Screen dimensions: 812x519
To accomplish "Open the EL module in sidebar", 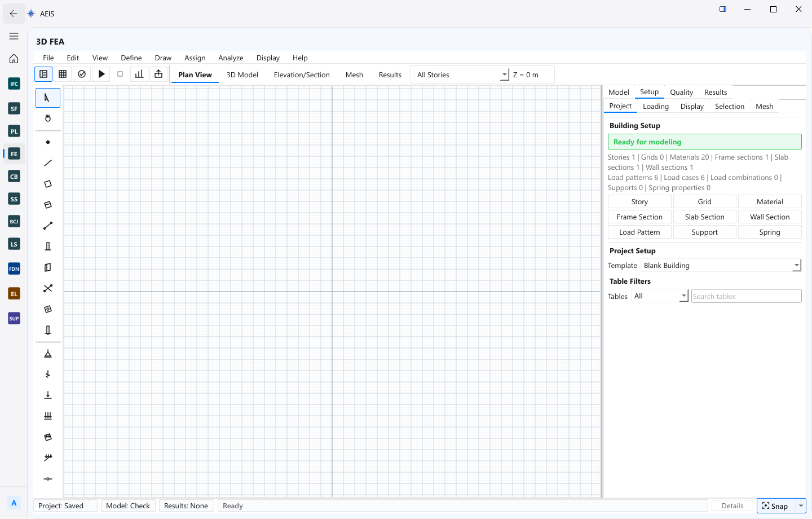I will point(14,293).
